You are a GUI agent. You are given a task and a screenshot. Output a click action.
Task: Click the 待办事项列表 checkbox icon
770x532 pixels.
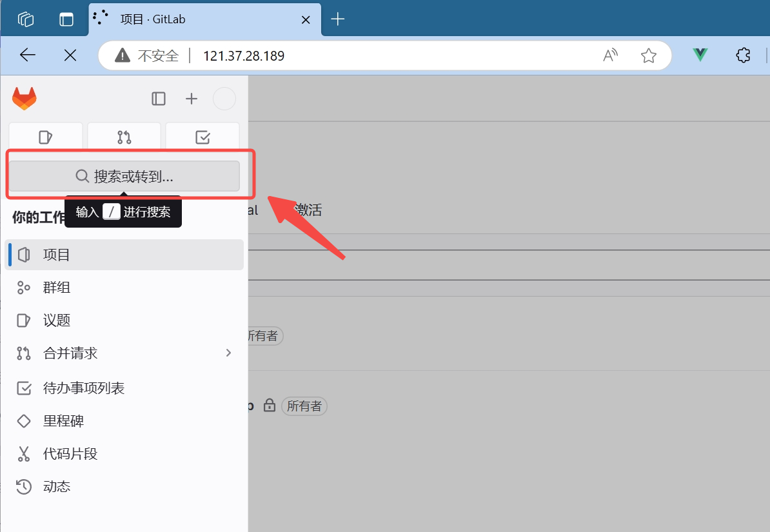point(24,388)
